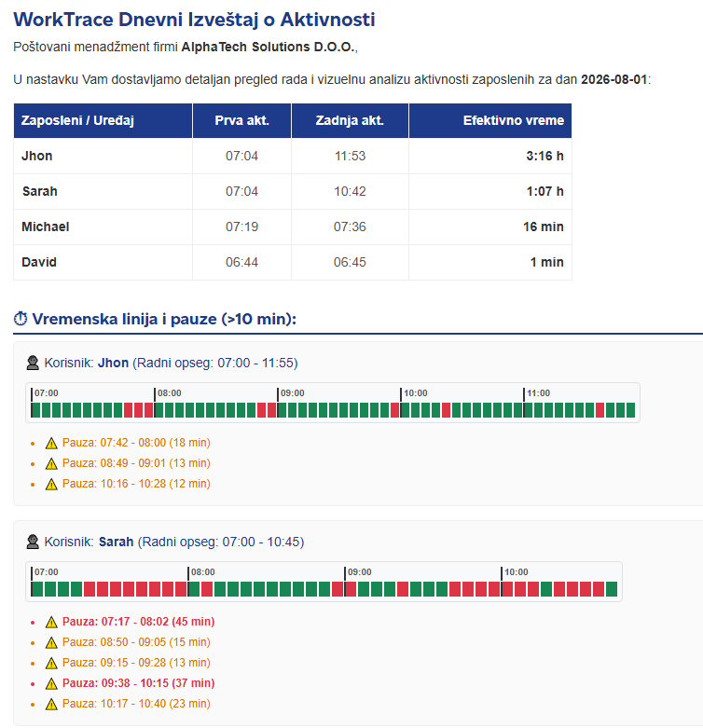Image resolution: width=703 pixels, height=728 pixels.
Task: Click Jhon's pause text 08:49 - 09:01 (13 min)
Action: (x=136, y=463)
